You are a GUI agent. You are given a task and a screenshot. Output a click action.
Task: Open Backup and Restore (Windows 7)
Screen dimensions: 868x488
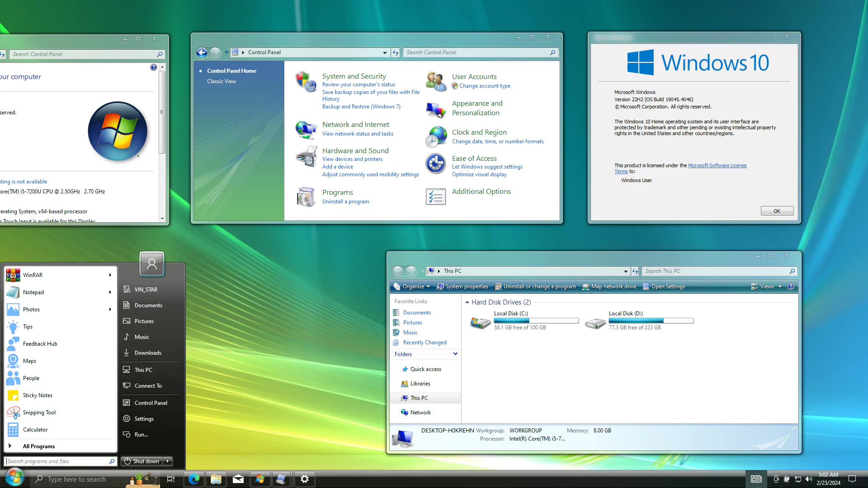tap(361, 107)
